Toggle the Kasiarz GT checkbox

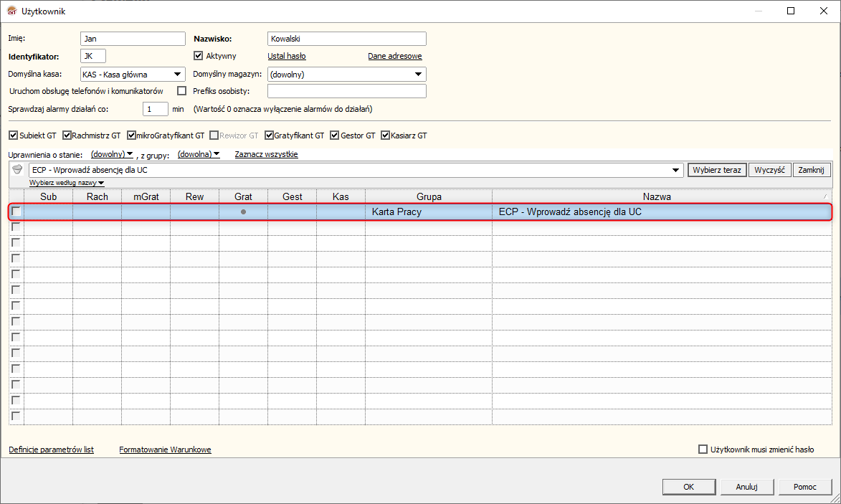tap(385, 135)
